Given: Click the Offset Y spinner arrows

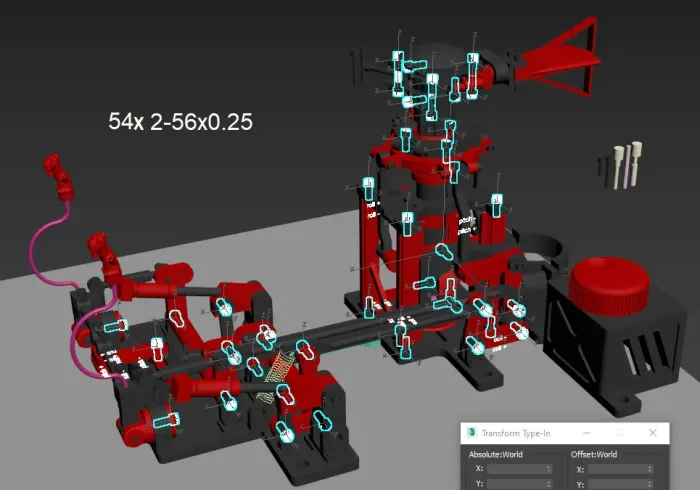Looking at the screenshot, I should 651,484.
